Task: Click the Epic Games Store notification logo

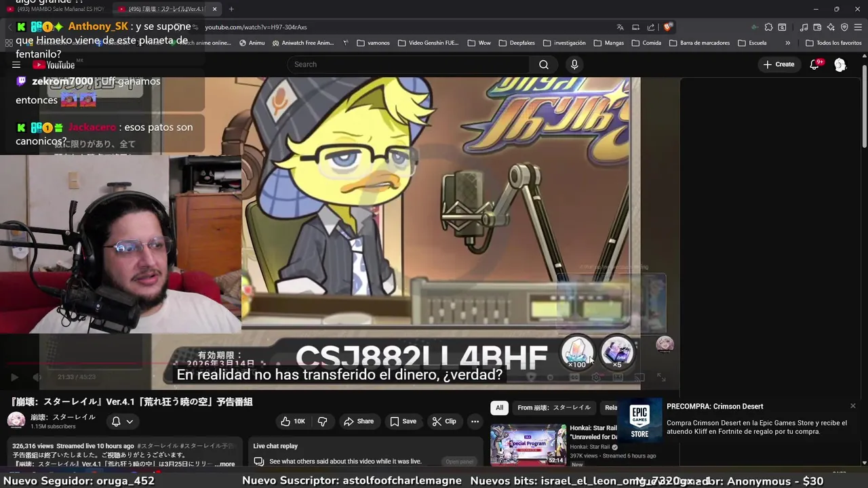Action: coord(639,420)
